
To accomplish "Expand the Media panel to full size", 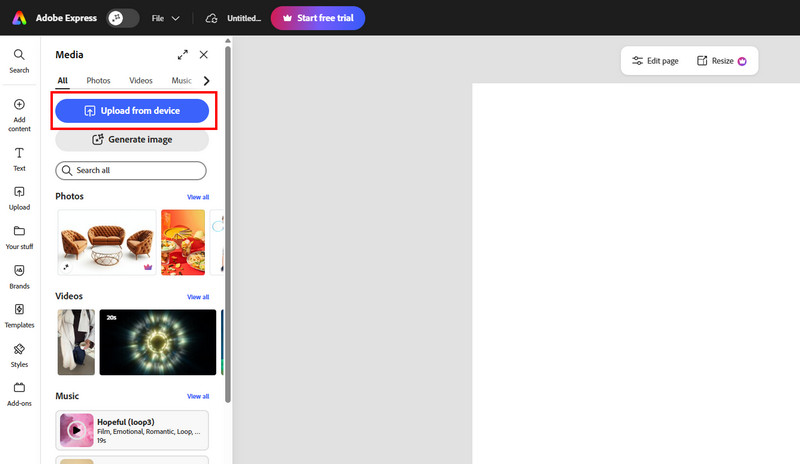I will [x=183, y=55].
